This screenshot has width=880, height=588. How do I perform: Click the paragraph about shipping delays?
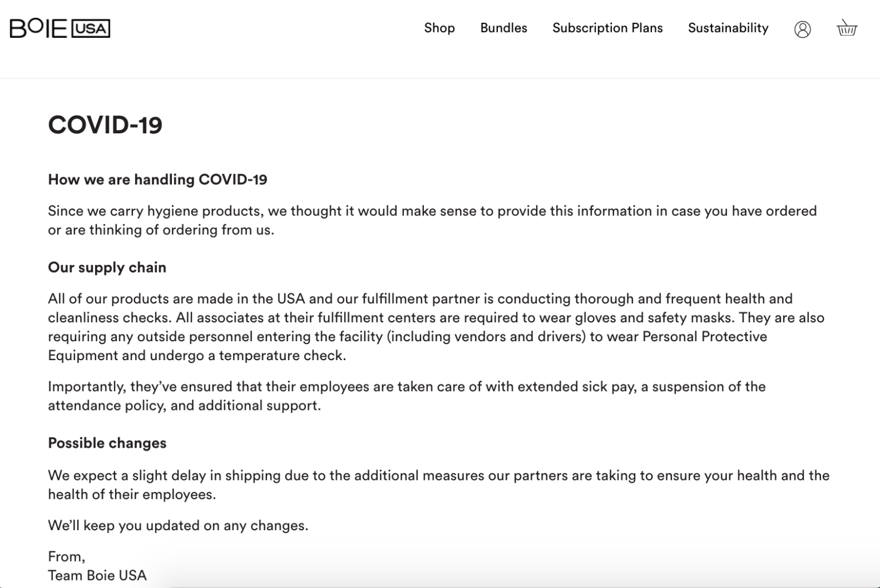click(438, 484)
